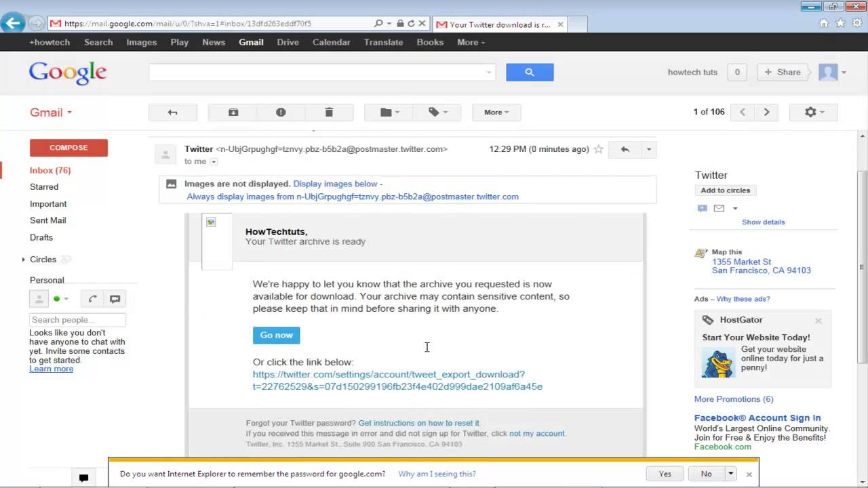
Task: Expand the Circles label
Action: (x=23, y=260)
